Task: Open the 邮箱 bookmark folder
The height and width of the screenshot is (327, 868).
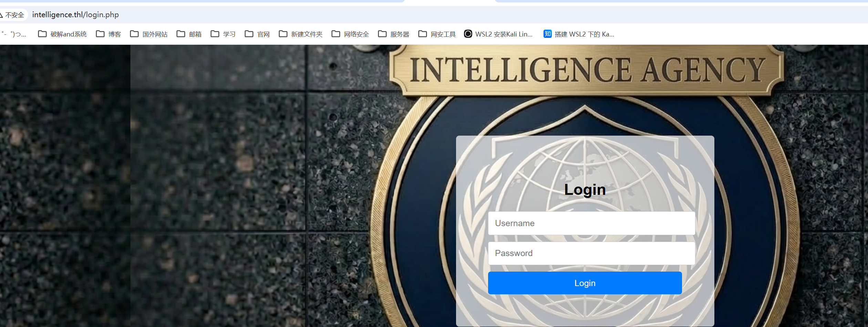Action: click(189, 34)
